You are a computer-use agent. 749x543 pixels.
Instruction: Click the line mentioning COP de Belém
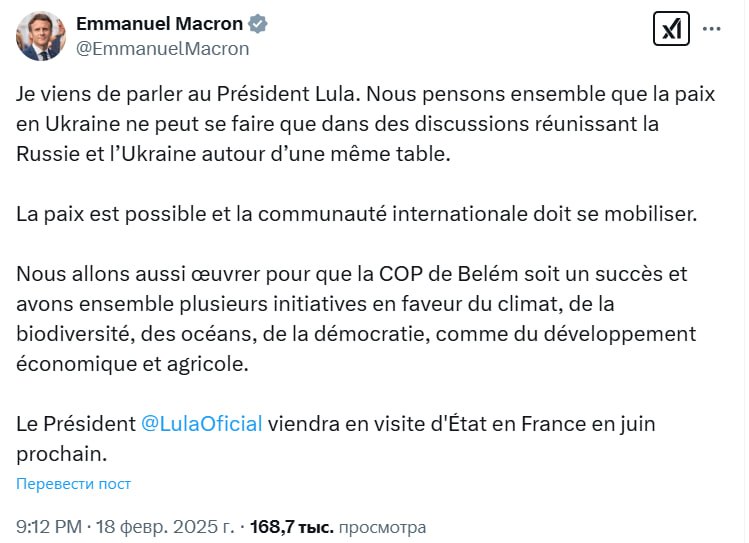point(352,274)
